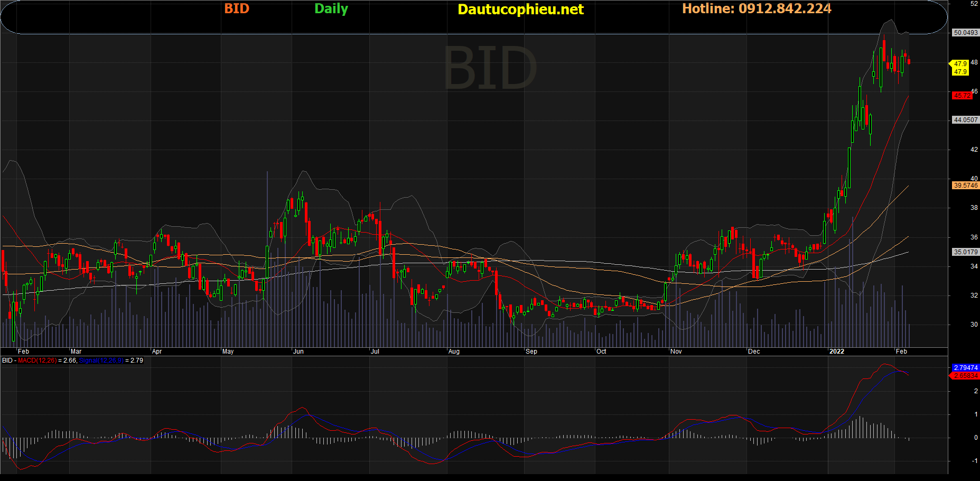Click the Hotline phone number text

(757, 9)
